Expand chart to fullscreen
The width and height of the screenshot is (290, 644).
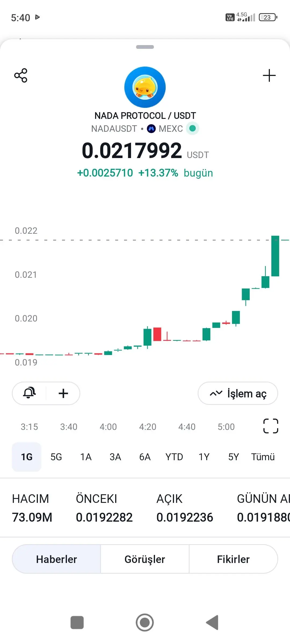click(271, 426)
